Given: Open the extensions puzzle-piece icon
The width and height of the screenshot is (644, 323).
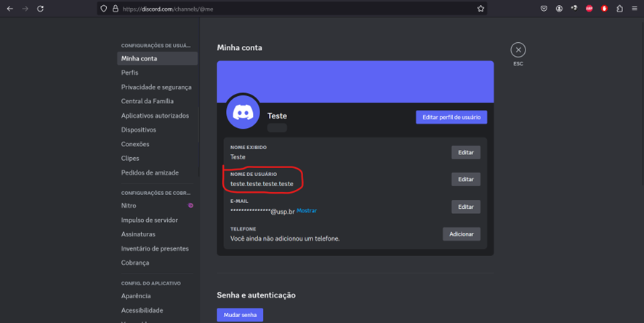Looking at the screenshot, I should tap(619, 9).
